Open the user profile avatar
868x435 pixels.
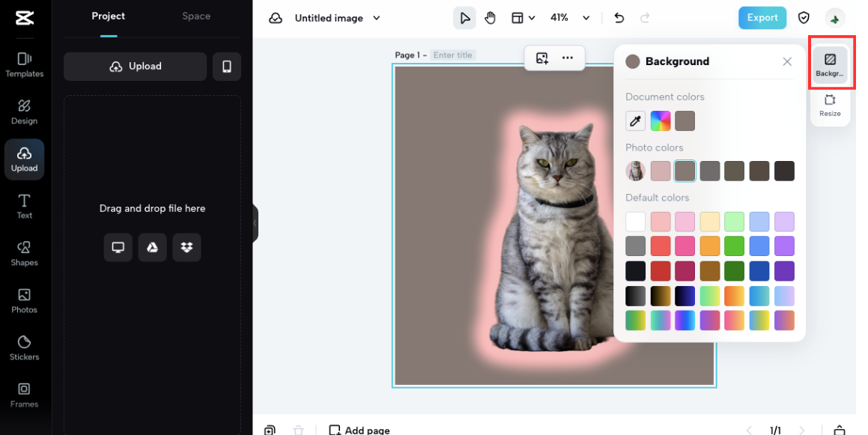click(835, 18)
